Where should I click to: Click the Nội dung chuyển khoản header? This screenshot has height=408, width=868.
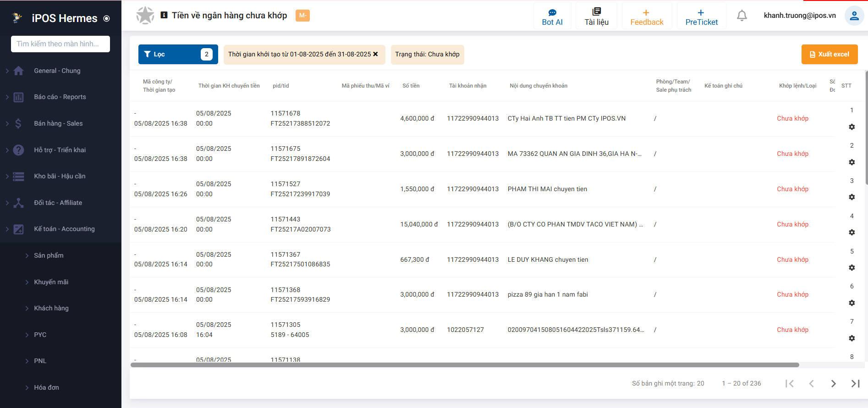pyautogui.click(x=538, y=86)
